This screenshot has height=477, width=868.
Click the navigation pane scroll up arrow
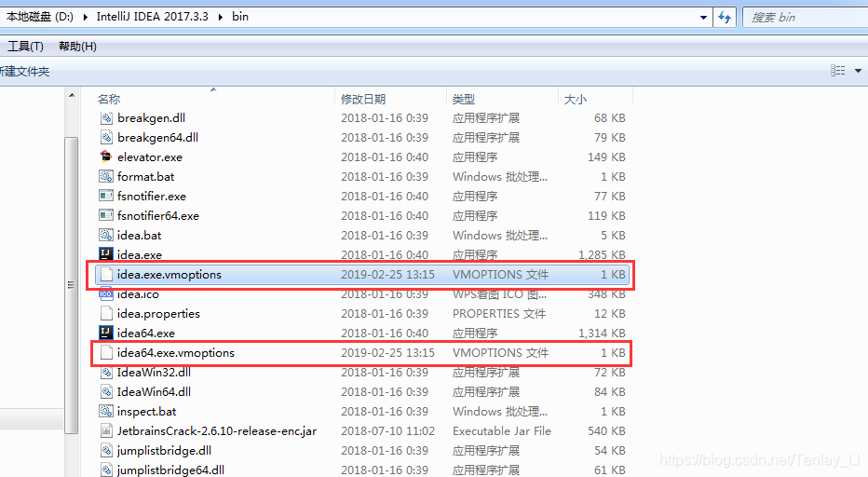click(72, 95)
